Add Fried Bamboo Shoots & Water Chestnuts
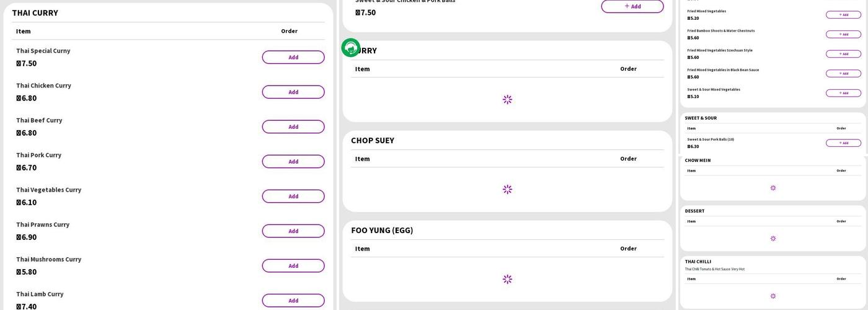868x310 pixels. click(843, 34)
